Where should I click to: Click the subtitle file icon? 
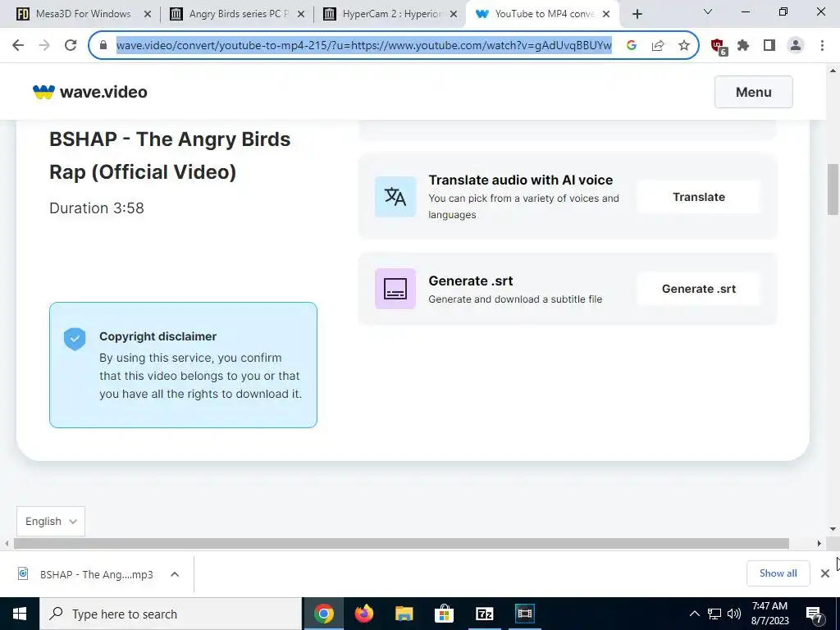(395, 289)
